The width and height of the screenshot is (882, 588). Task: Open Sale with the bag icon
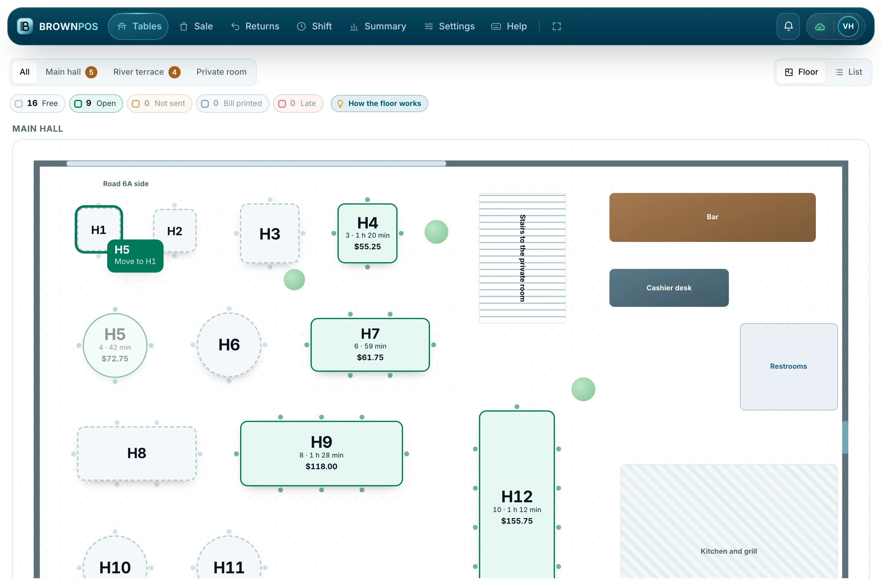197,26
